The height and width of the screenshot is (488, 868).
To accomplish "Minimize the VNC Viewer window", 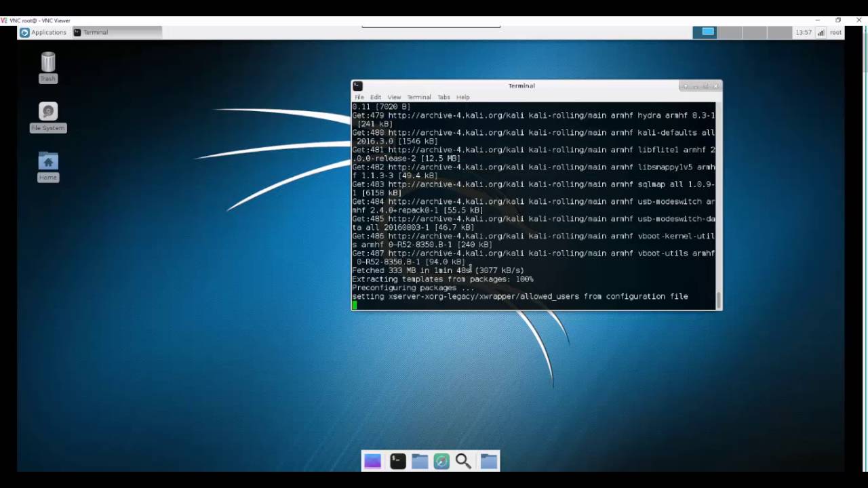I will (x=817, y=20).
